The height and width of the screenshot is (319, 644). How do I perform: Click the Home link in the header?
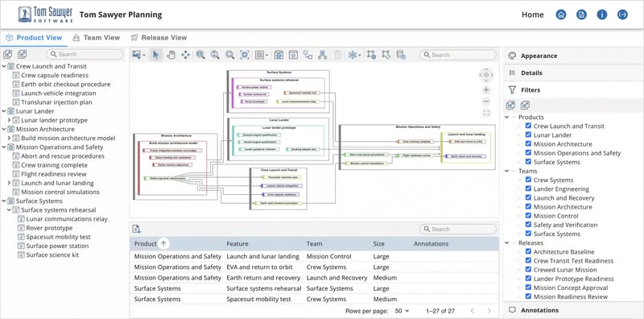533,14
